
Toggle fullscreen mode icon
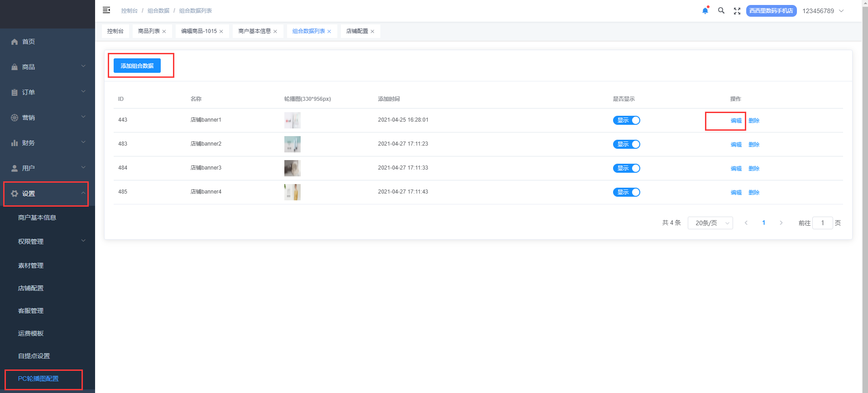pyautogui.click(x=737, y=11)
